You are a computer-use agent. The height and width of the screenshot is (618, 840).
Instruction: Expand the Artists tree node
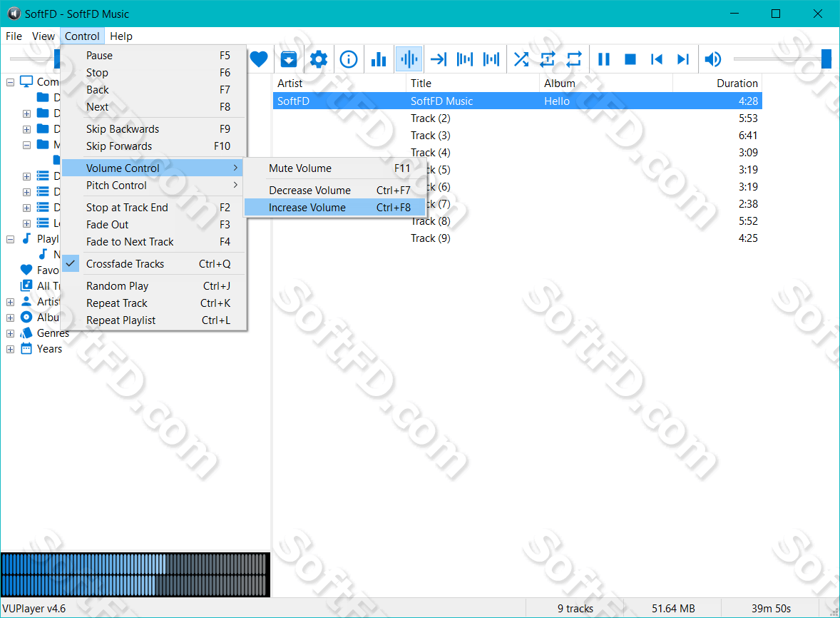point(10,302)
